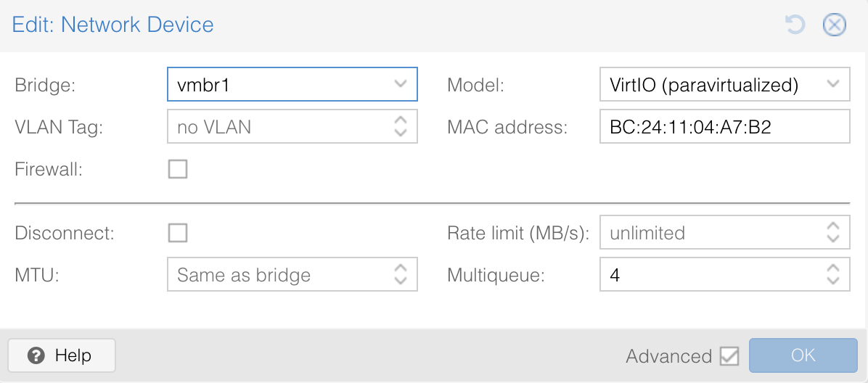This screenshot has width=868, height=383.
Task: Tick the Disconnect checkbox
Action: tap(178, 233)
